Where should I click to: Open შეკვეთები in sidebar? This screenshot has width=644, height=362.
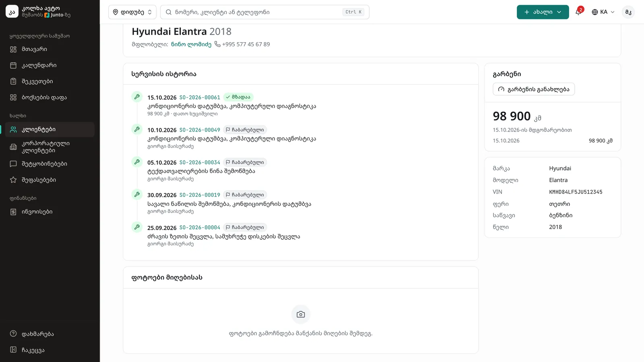(50, 81)
